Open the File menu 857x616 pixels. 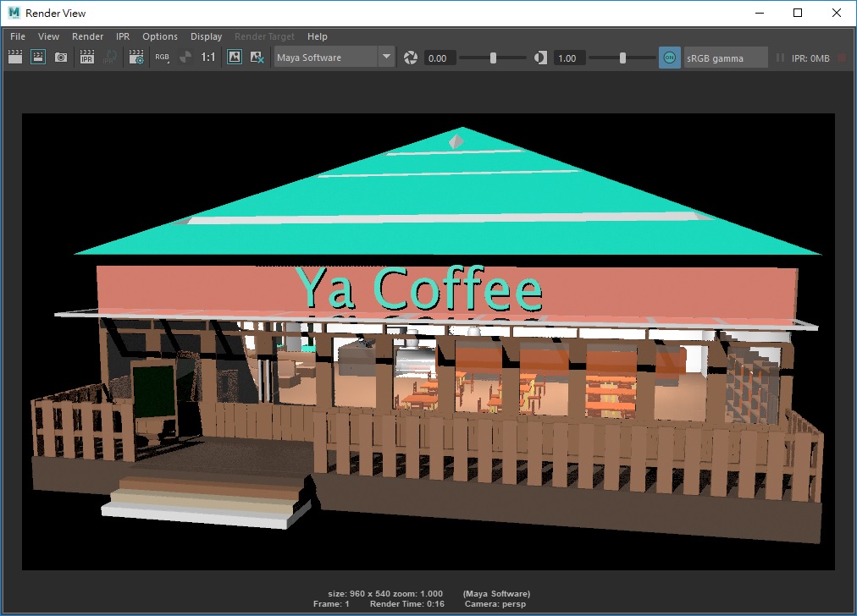tap(18, 36)
